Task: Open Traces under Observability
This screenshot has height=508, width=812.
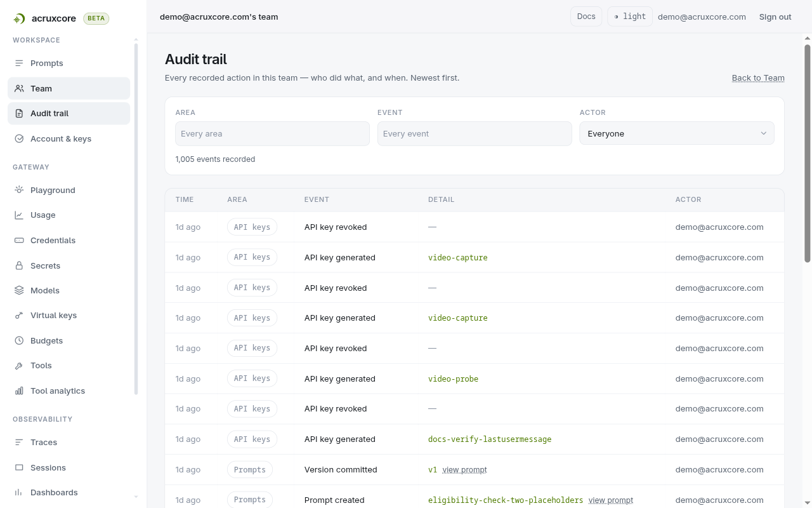Action: [69, 442]
